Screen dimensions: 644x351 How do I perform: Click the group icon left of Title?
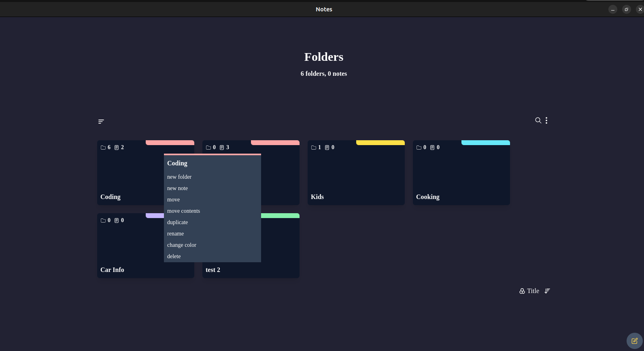pyautogui.click(x=522, y=291)
